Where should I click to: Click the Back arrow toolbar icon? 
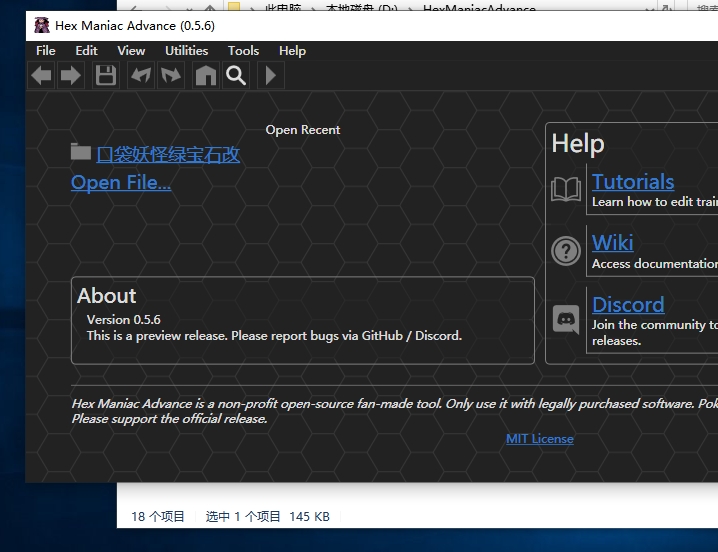[42, 76]
